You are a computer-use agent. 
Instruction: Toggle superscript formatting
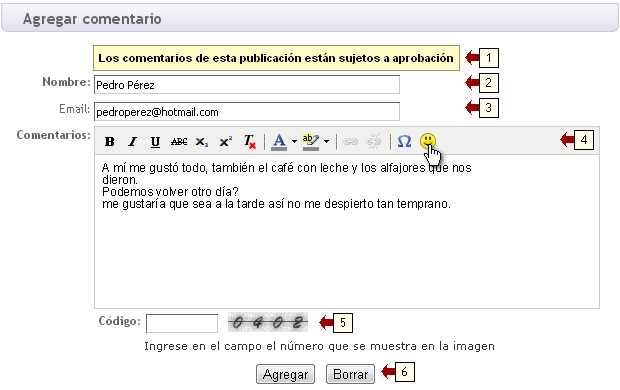[225, 141]
